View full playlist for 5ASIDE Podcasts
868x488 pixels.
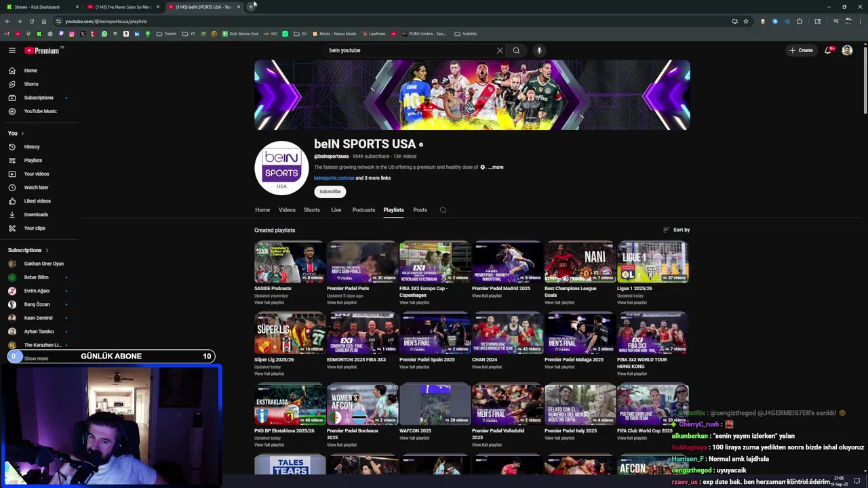point(269,303)
